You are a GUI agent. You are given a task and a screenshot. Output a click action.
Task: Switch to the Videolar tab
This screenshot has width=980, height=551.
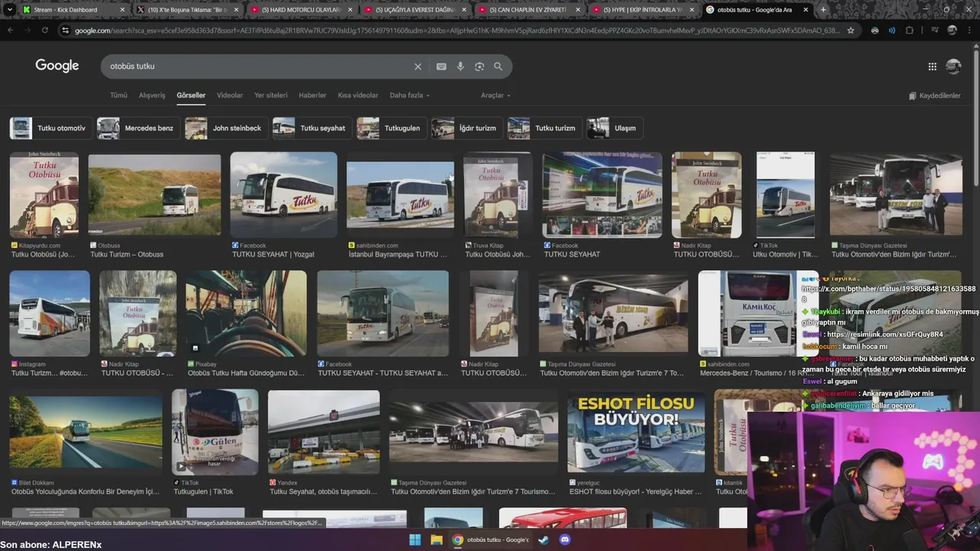coord(230,96)
